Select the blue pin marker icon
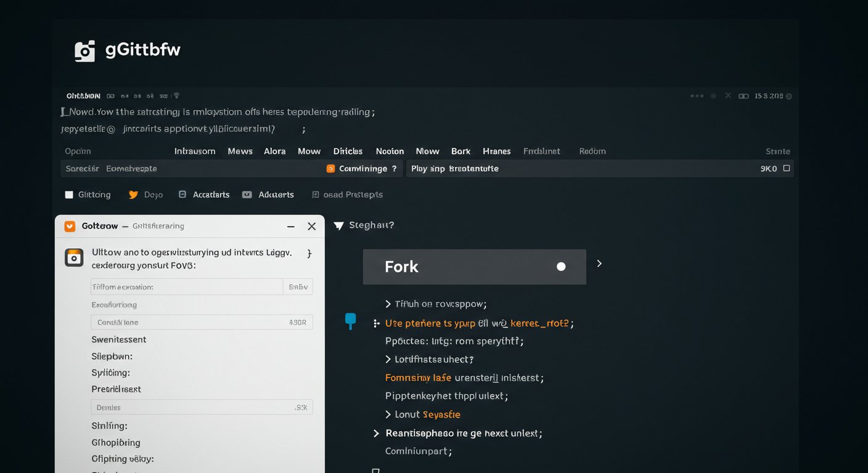 pyautogui.click(x=351, y=321)
